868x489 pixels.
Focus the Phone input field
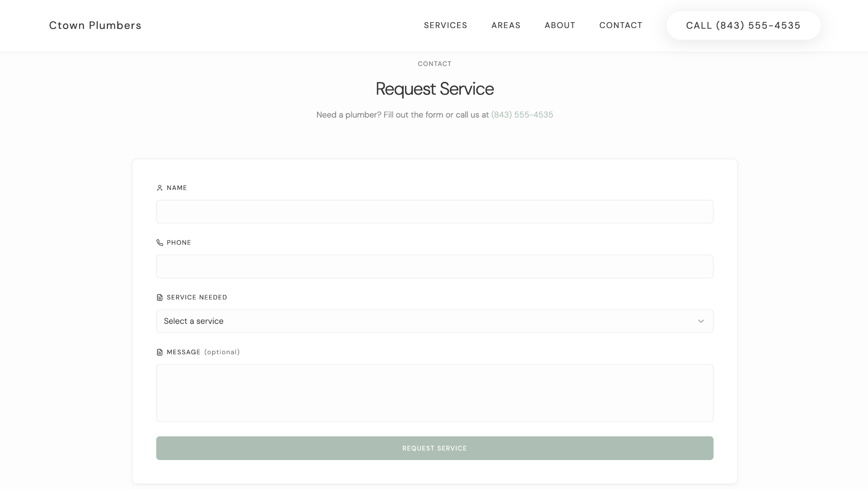click(x=434, y=266)
